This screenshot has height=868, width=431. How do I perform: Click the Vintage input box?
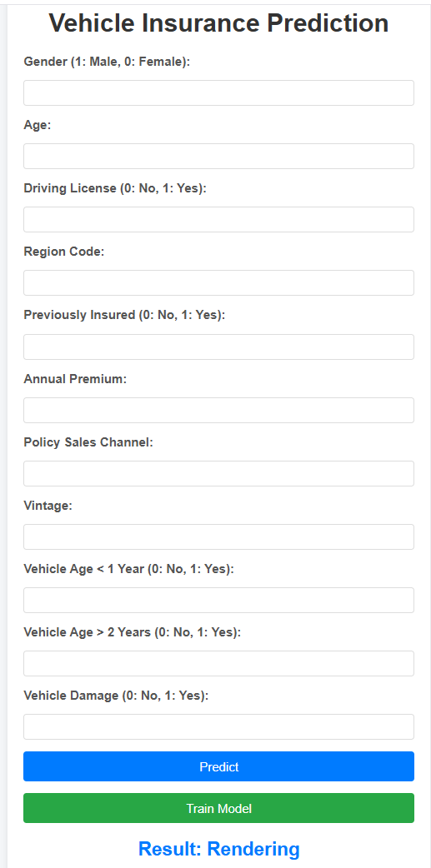[218, 537]
